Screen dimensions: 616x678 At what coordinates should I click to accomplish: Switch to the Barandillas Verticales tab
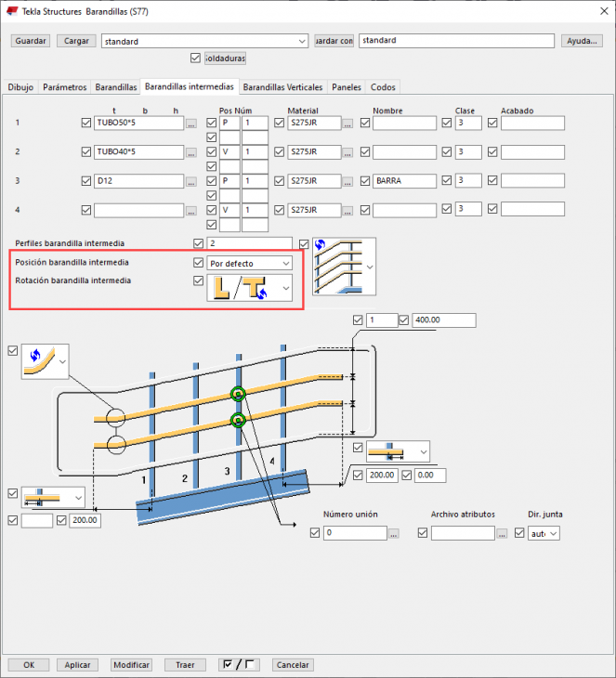coord(282,87)
